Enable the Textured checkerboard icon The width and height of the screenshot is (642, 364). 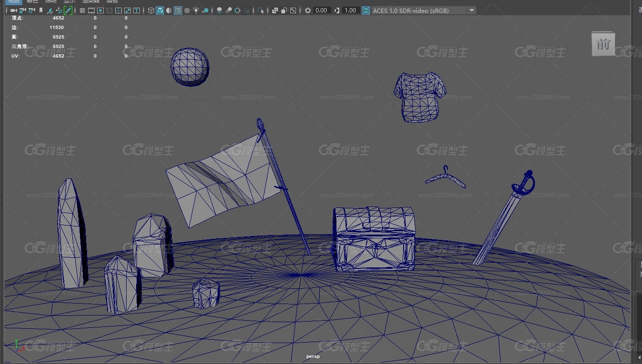coord(187,10)
